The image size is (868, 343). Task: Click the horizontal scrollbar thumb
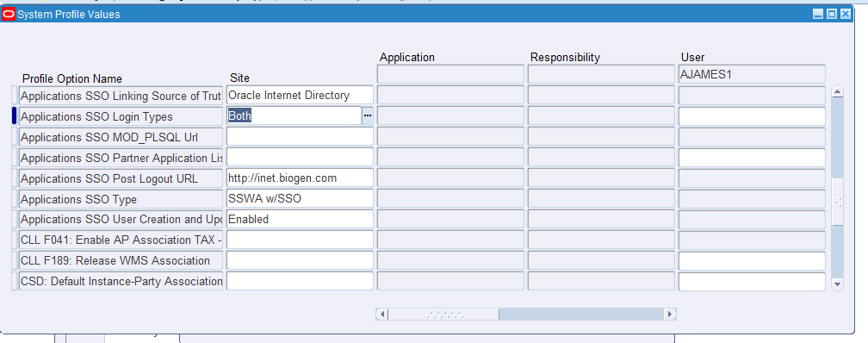443,315
